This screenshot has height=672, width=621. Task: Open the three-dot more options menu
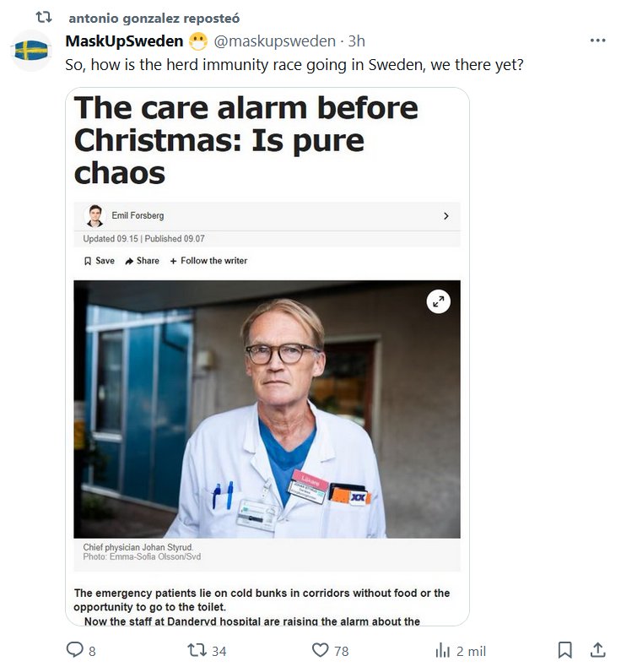tap(597, 41)
